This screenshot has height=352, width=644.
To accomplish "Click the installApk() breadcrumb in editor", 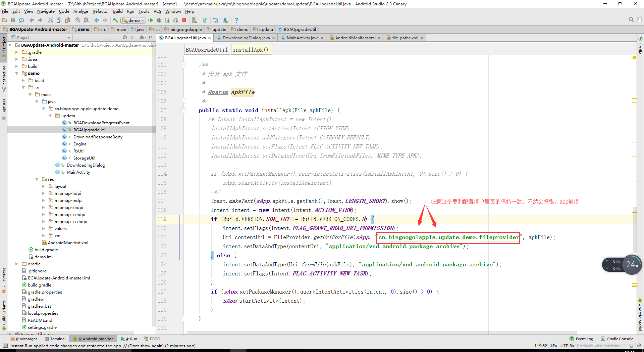I will [251, 50].
